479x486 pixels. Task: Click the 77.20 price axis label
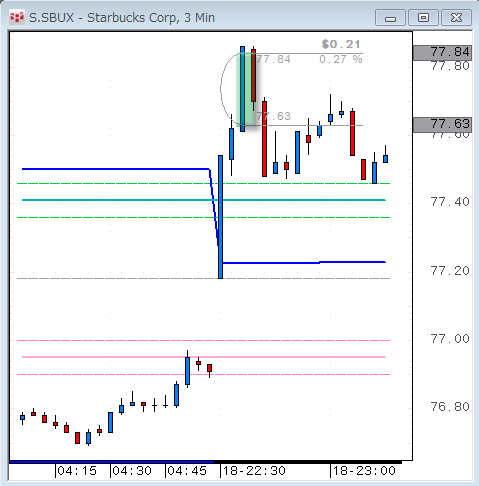point(450,271)
